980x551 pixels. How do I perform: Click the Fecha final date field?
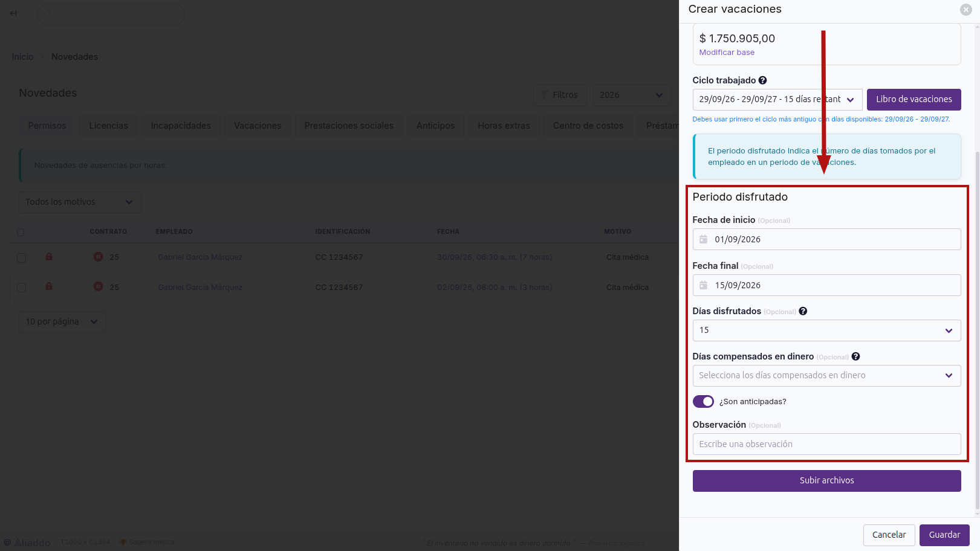click(826, 285)
